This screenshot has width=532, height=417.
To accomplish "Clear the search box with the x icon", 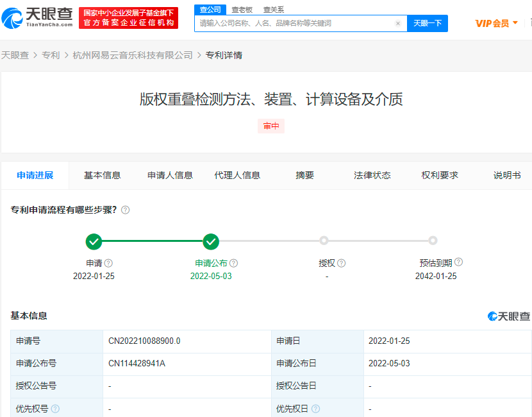I will tap(398, 24).
